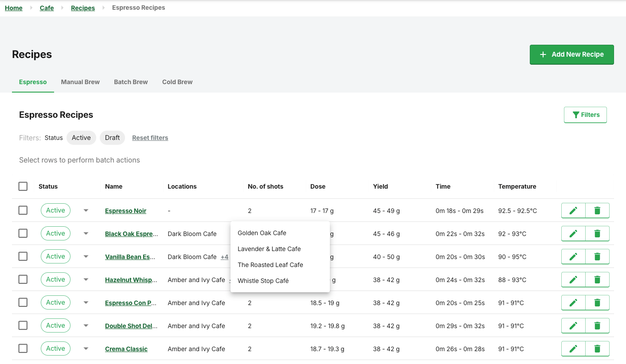626x364 pixels.
Task: Open edit pencil for Hazelnut Whisper recipe
Action: [x=573, y=280]
